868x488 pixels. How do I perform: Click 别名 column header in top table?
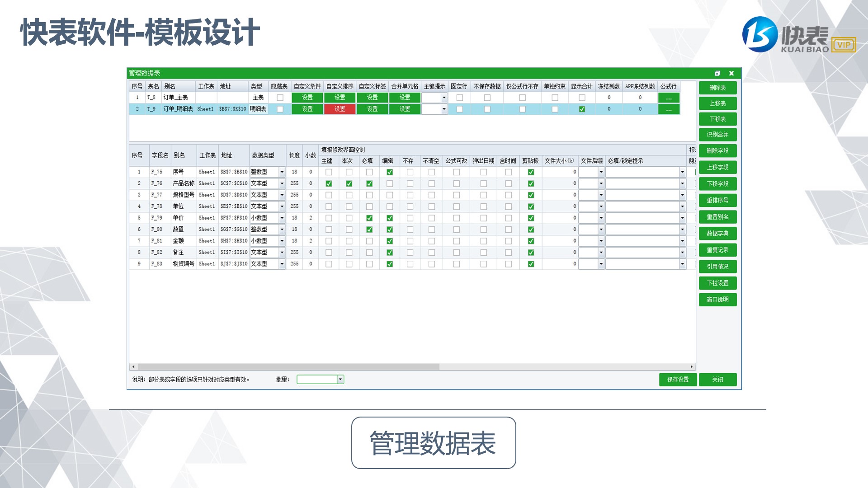pos(178,86)
